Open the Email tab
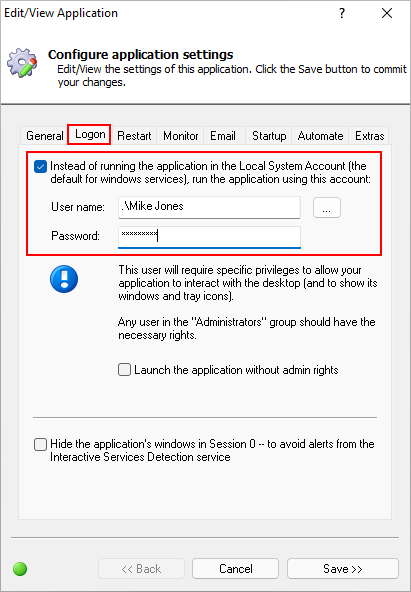This screenshot has height=592, width=411. coord(223,136)
